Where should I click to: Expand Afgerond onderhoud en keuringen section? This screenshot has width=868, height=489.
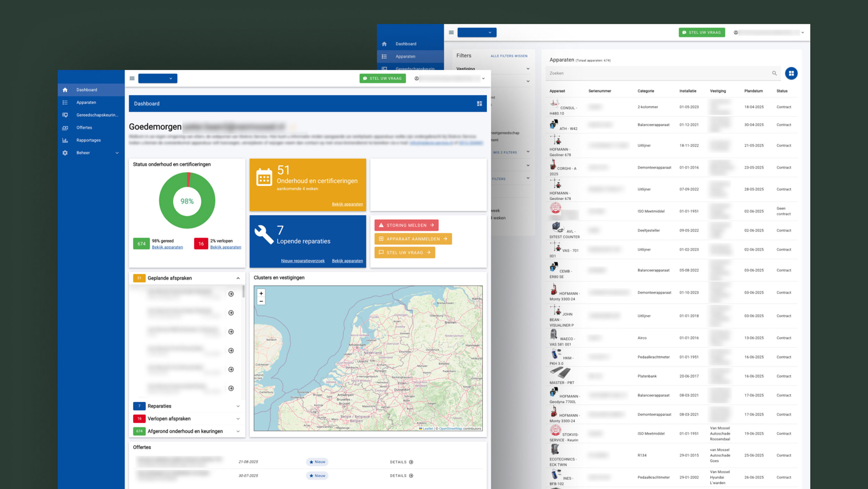[x=238, y=431]
